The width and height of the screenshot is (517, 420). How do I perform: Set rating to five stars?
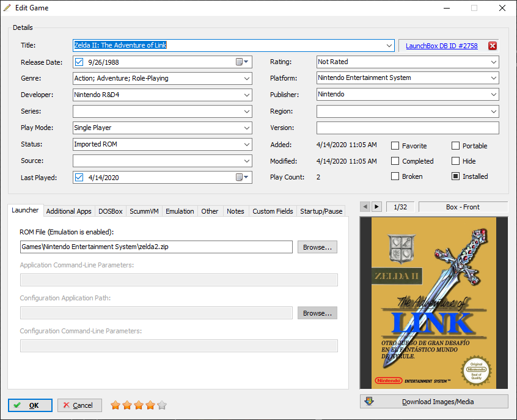pyautogui.click(x=162, y=405)
